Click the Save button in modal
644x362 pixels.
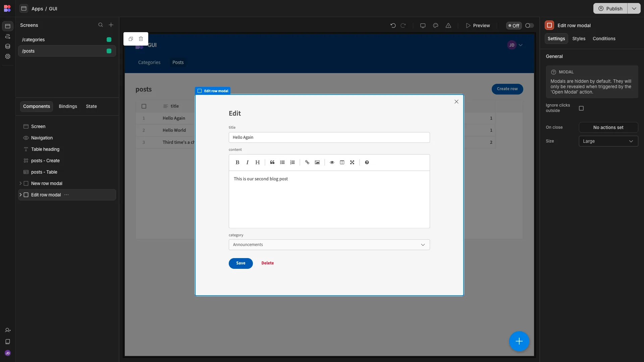(x=240, y=263)
